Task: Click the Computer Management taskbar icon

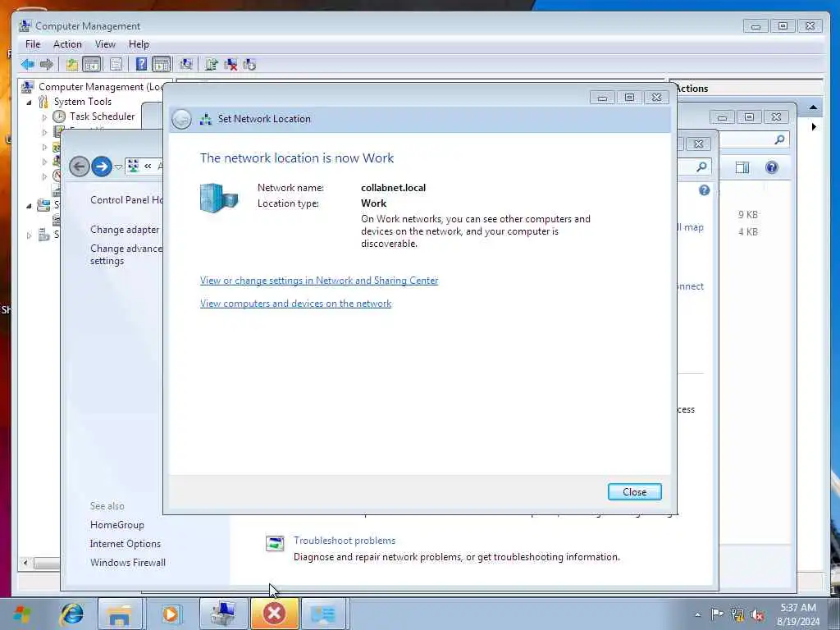Action: click(x=223, y=614)
